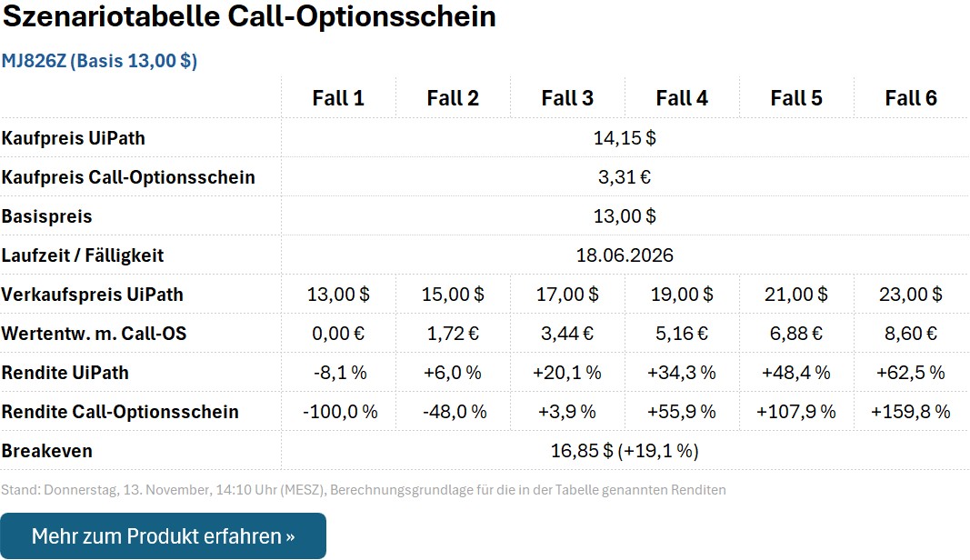Select the 'Fall 5' column header
Viewport: 970px width, 560px height.
[x=797, y=97]
